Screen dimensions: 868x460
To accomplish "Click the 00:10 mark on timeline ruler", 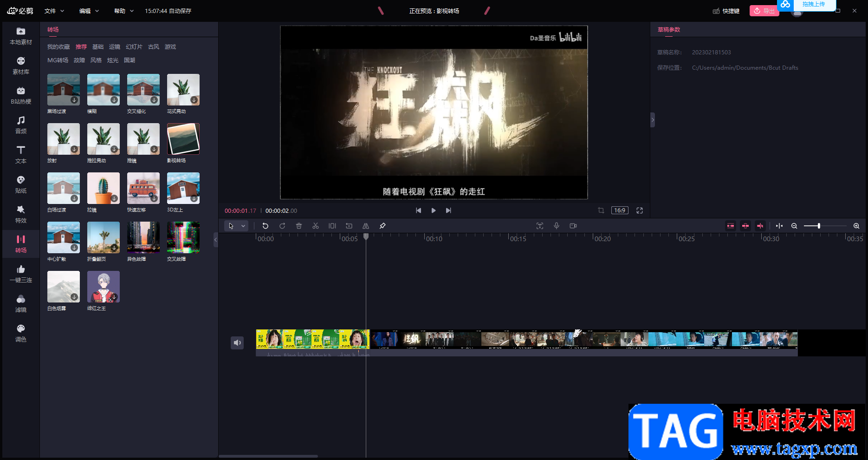I will pos(434,239).
